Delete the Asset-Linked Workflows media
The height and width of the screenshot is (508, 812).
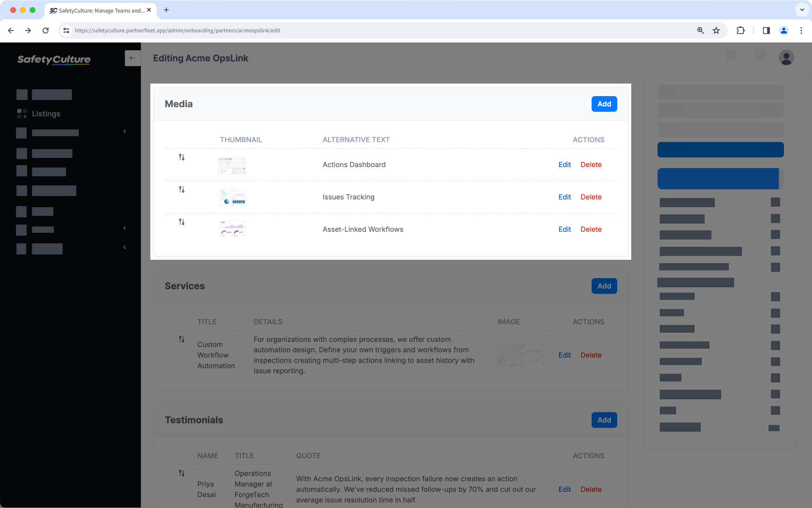(x=591, y=229)
